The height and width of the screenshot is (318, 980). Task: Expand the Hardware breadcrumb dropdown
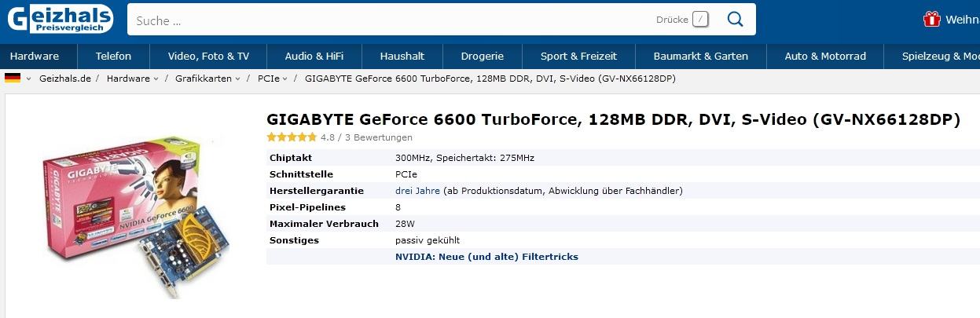pyautogui.click(x=156, y=79)
